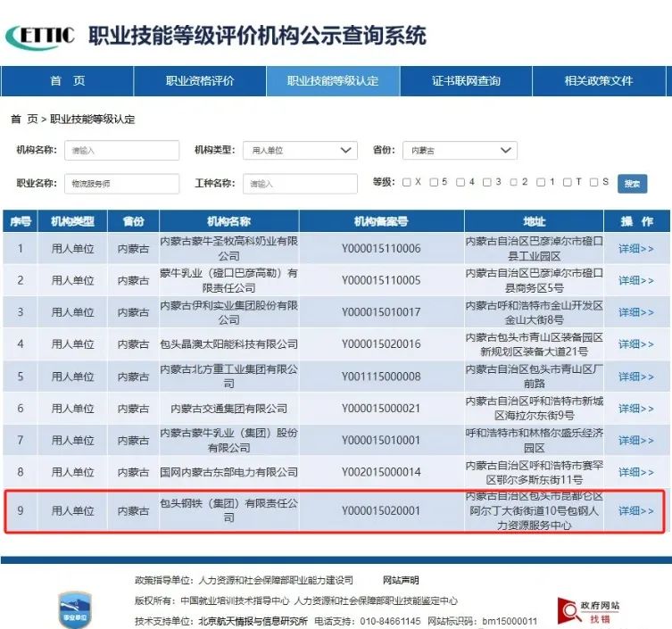Image resolution: width=672 pixels, height=629 pixels.
Task: Focus the 工种名称 input field
Action: [300, 184]
